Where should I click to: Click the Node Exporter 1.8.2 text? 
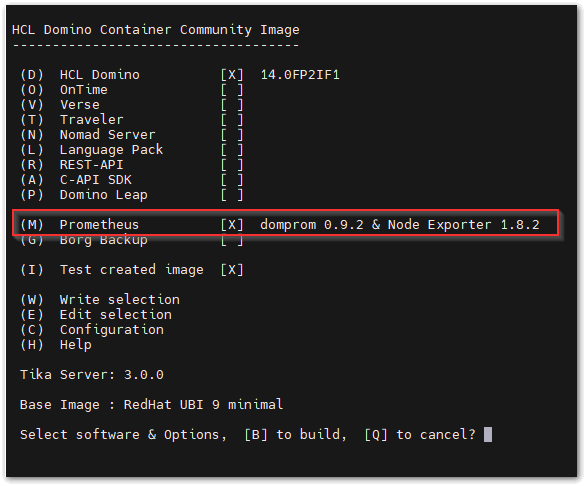pos(464,225)
